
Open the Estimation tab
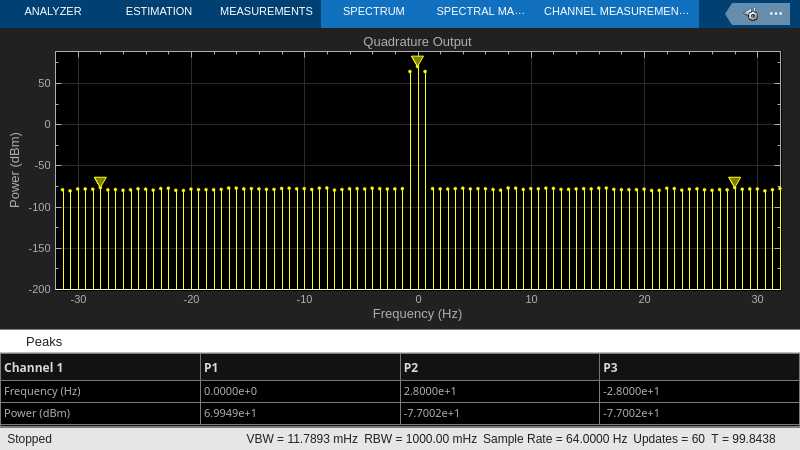point(159,12)
